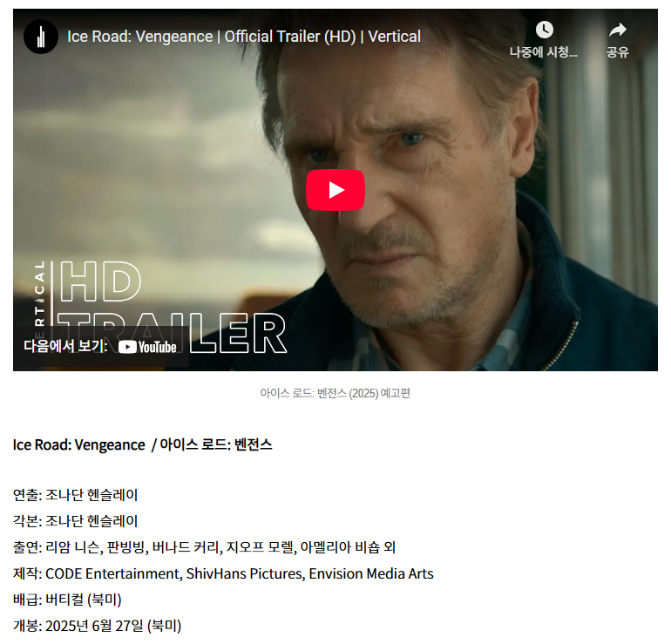
Task: Click the 'LER' letters of the TRAILER overlay
Action: click(238, 333)
